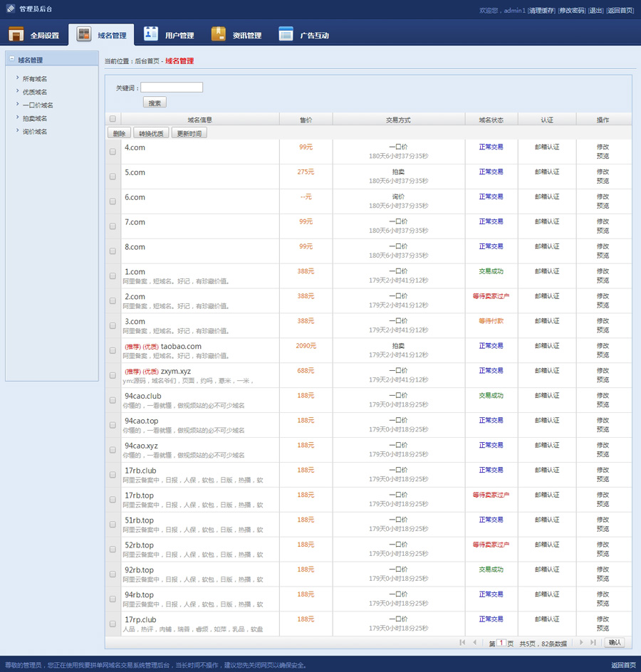Click the 转换优质 button
Screen dimensions: 641x672
click(x=151, y=133)
